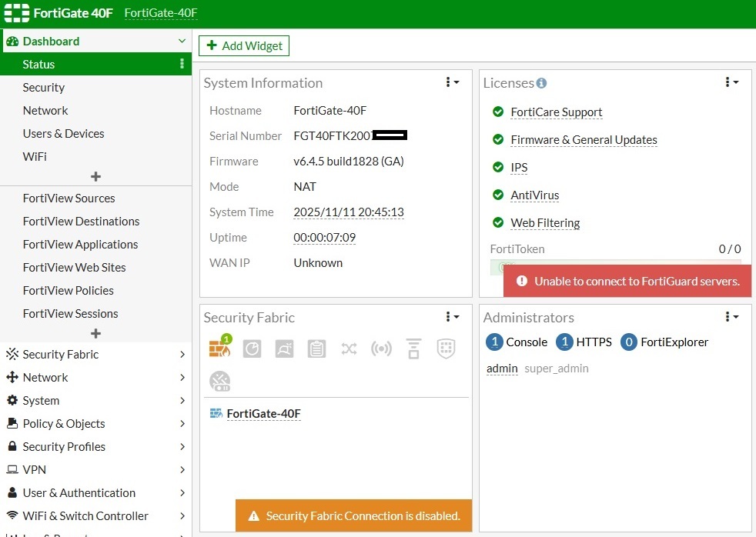Click the crossed-arrows switch icon in Security Fabric
The image size is (756, 537).
349,349
